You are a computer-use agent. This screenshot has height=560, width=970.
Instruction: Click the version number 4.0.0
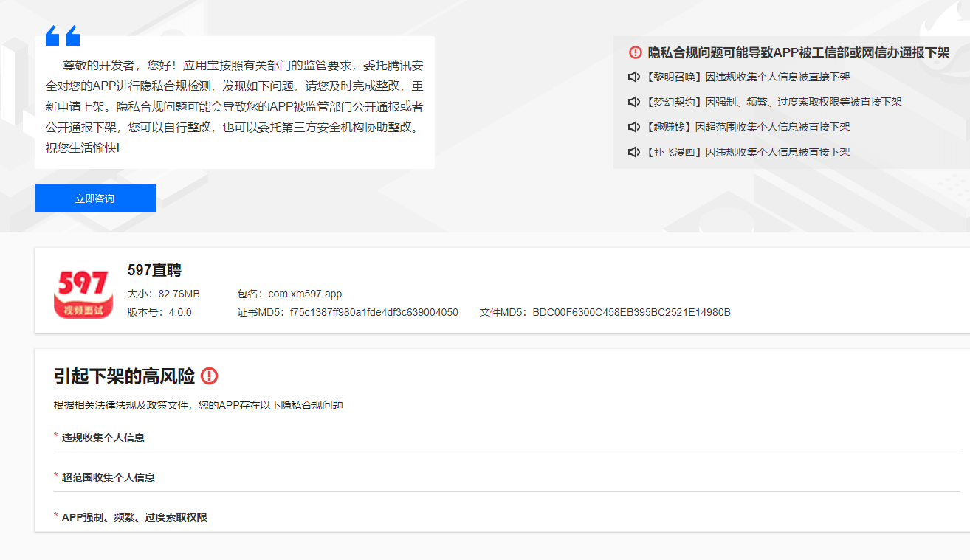point(180,312)
